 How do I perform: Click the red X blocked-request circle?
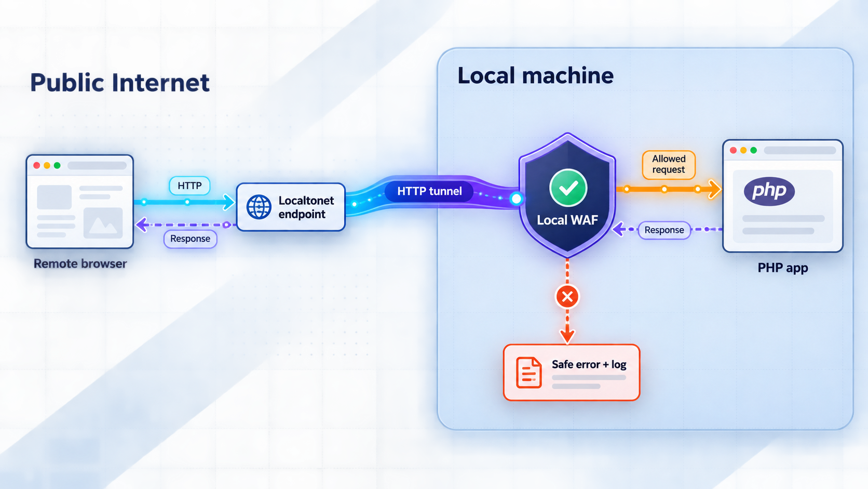[567, 297]
